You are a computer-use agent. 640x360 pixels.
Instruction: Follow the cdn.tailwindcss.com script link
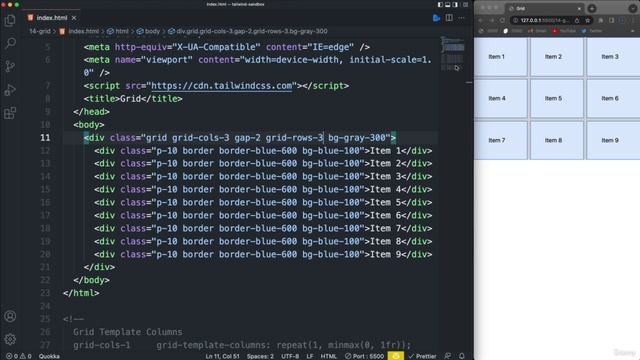coord(222,86)
